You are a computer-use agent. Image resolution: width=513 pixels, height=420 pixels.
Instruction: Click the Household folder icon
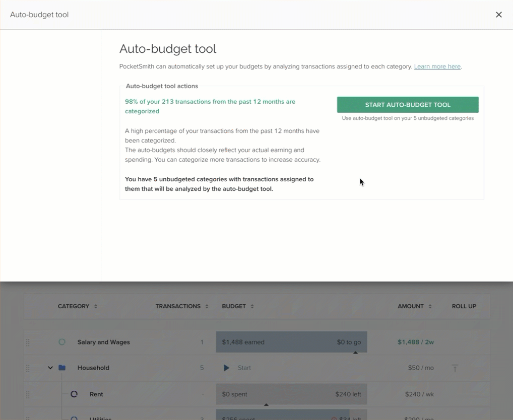point(62,368)
